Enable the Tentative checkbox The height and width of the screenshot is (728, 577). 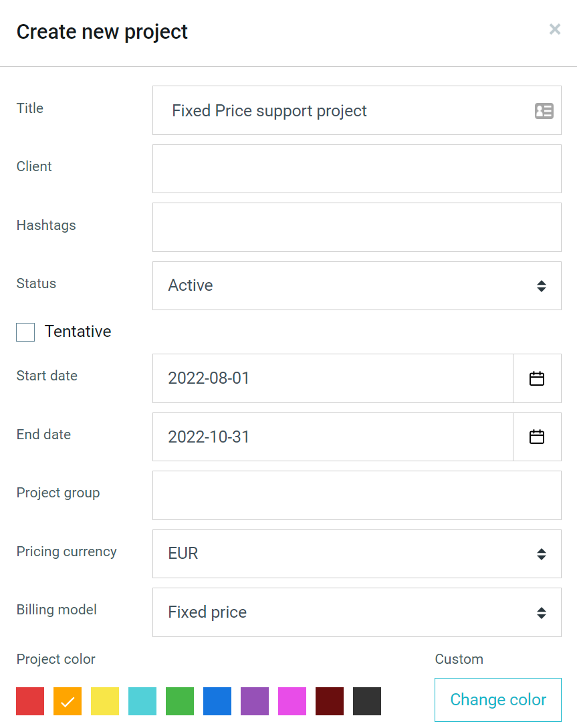(25, 332)
